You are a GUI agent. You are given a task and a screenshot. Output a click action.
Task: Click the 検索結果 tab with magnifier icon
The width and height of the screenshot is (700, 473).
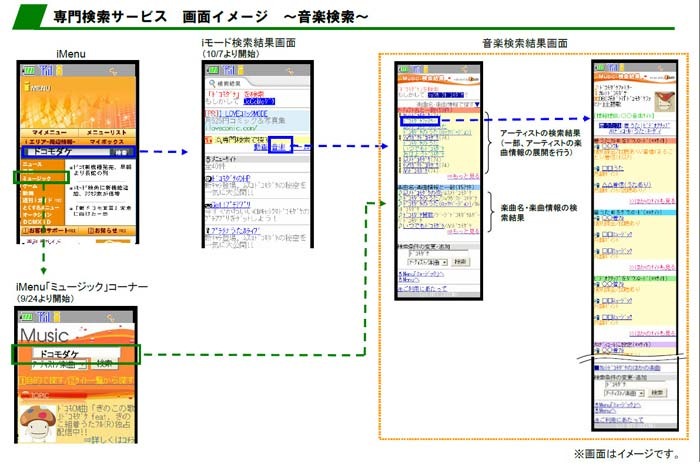coord(226,83)
